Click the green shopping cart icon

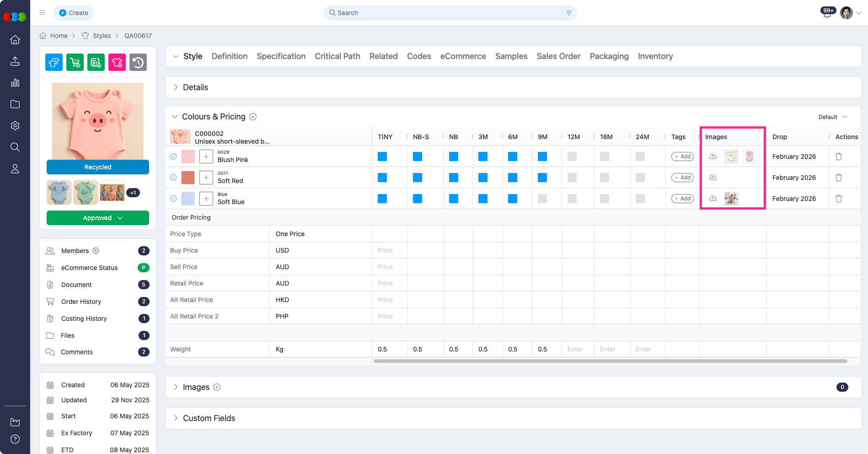coord(75,62)
